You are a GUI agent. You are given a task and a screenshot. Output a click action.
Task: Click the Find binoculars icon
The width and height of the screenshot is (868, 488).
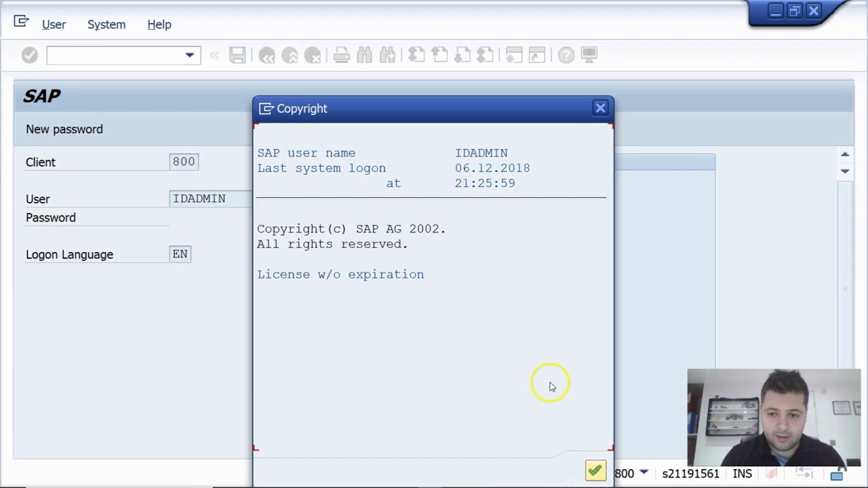click(365, 55)
